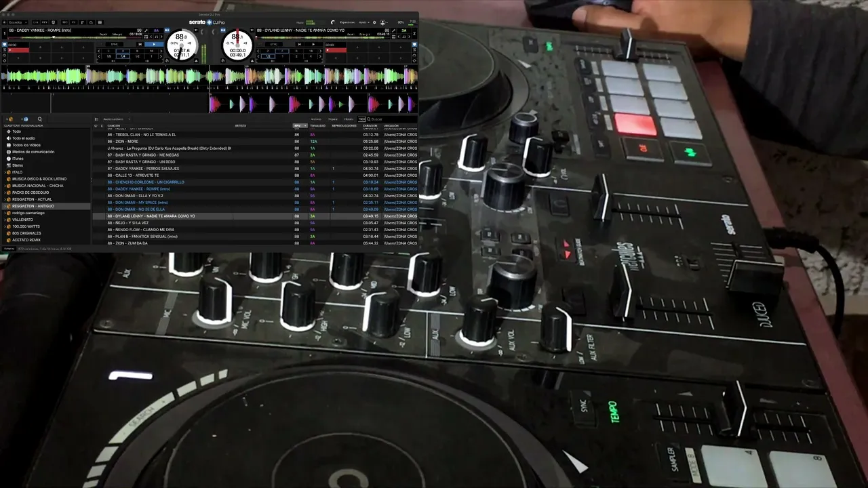This screenshot has height=488, width=868.
Task: Select the cue points tab on deck 1
Action: click(x=5, y=45)
